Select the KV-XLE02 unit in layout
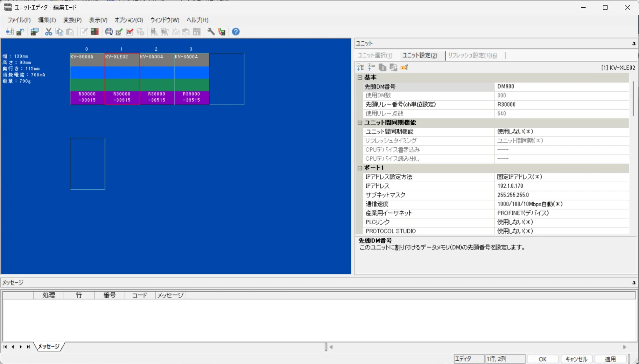The image size is (639, 364). tap(122, 79)
